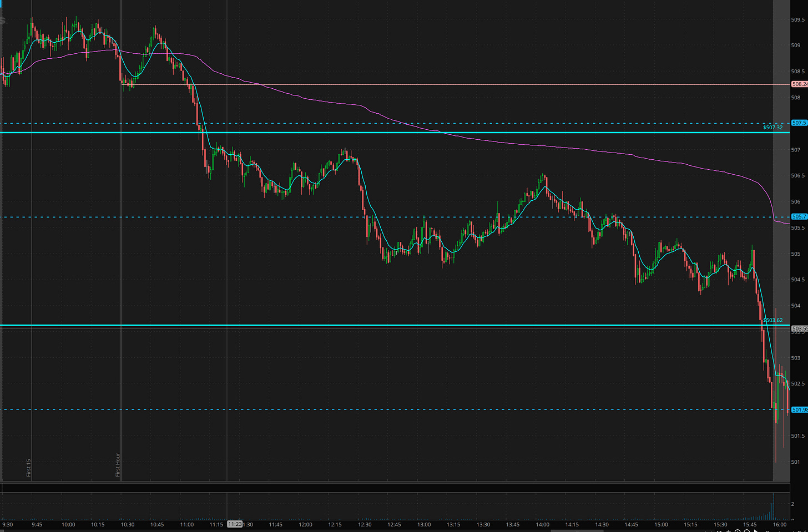Click the 10:00 time axis label

(68, 525)
